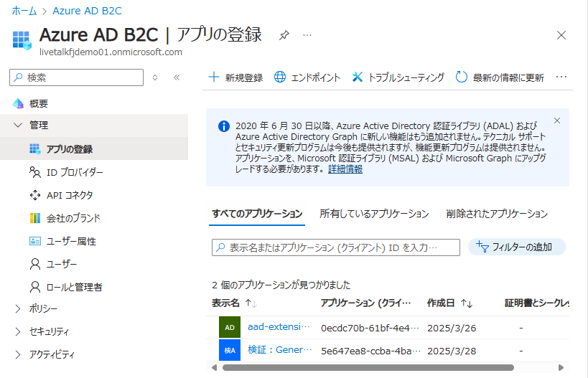Image resolution: width=588 pixels, height=378 pixels.
Task: Click date 2025/3/28 cell
Action: tap(452, 351)
